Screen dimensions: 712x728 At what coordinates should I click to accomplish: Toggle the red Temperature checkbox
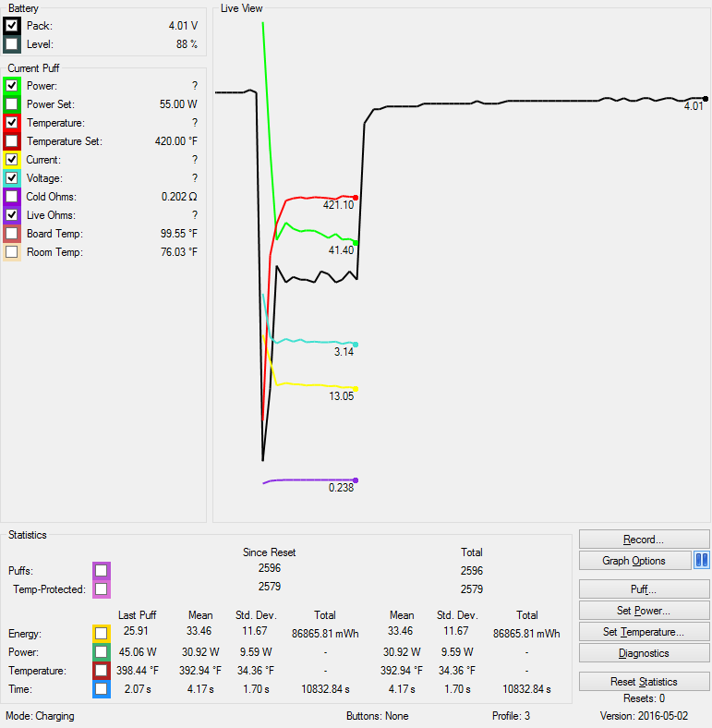point(12,123)
